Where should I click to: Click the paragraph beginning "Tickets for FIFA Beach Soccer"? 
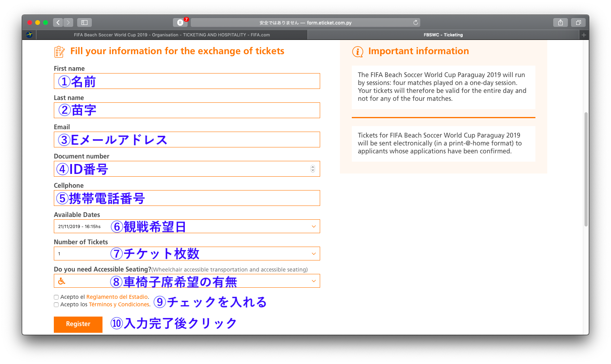point(440,143)
